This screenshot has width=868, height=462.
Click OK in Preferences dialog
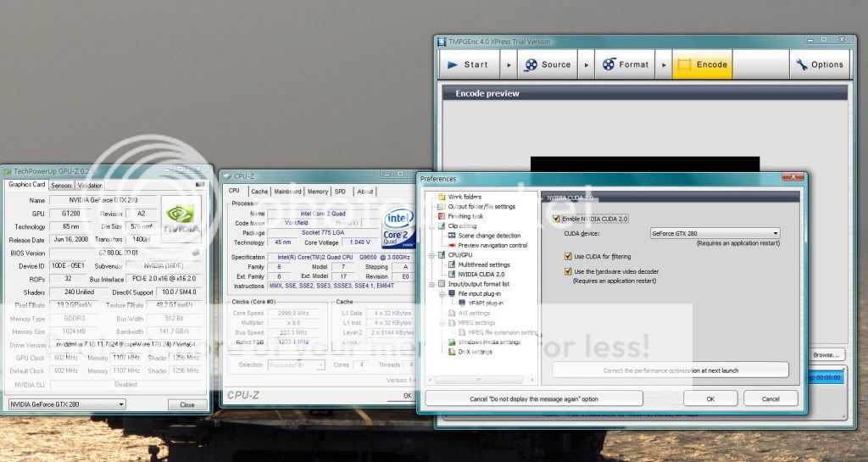(710, 398)
